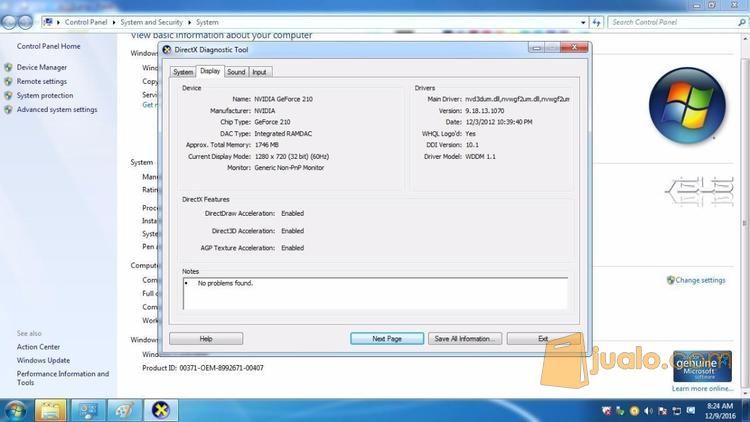Open the Advanced system settings link
This screenshot has height=422, width=750.
click(57, 110)
